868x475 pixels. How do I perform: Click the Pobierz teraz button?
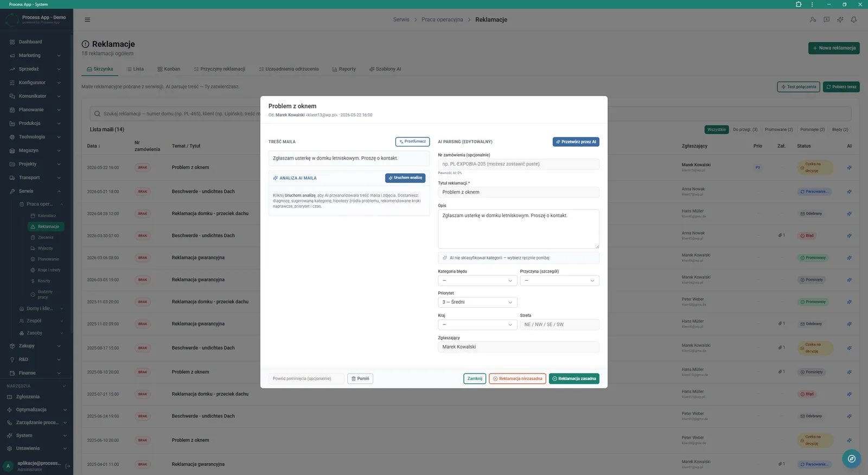click(x=841, y=87)
